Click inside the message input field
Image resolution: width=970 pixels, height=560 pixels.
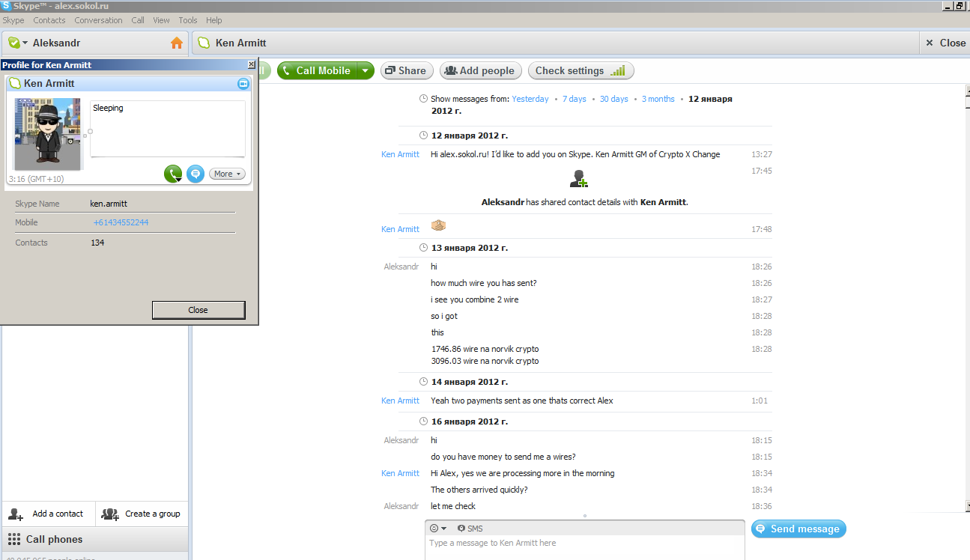click(x=584, y=548)
